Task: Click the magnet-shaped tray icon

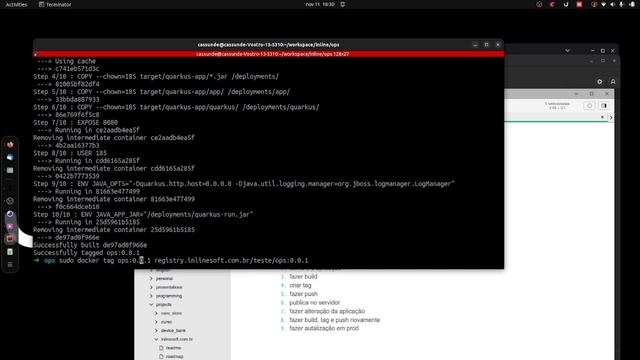Action: [x=566, y=4]
